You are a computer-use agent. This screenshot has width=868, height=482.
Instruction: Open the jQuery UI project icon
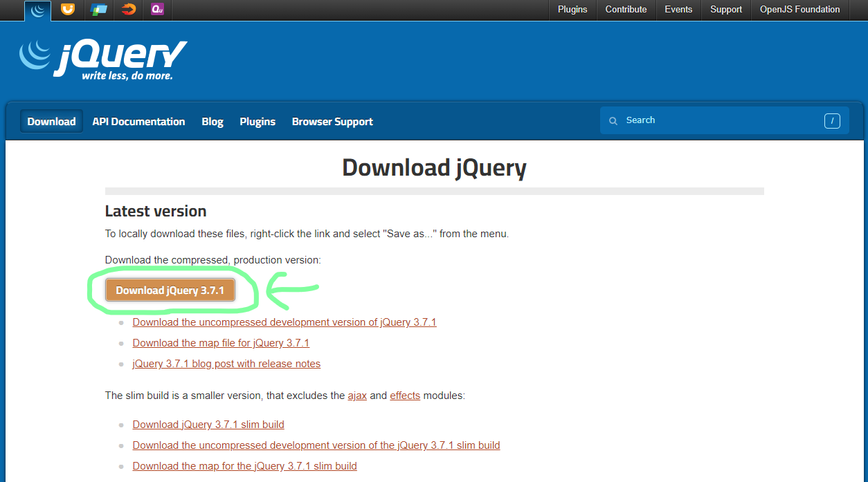[x=67, y=10]
